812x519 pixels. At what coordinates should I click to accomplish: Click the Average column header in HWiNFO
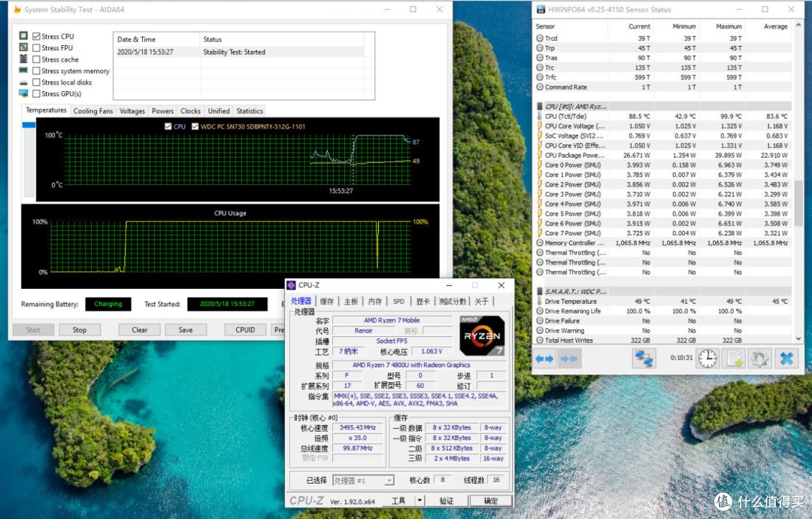775,26
